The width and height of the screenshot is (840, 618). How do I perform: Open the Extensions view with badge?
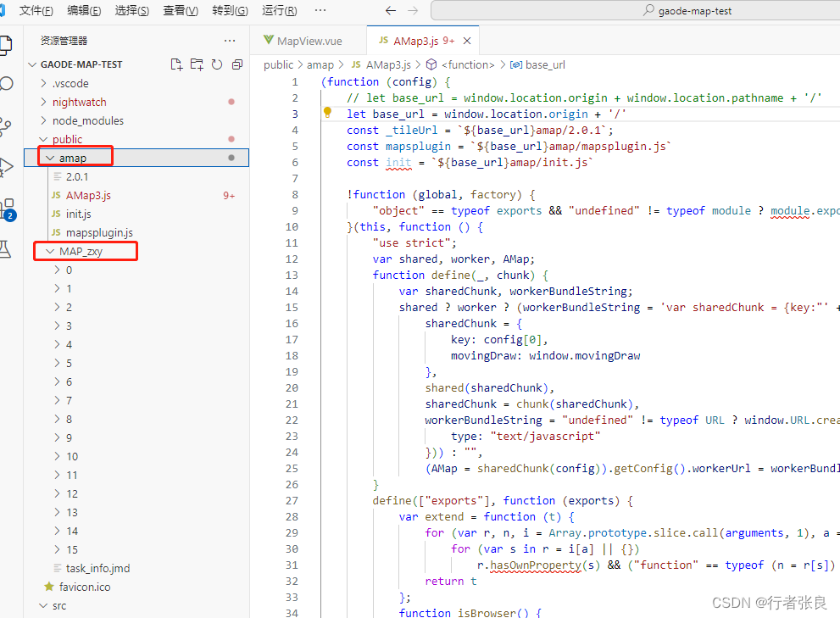pos(8,208)
